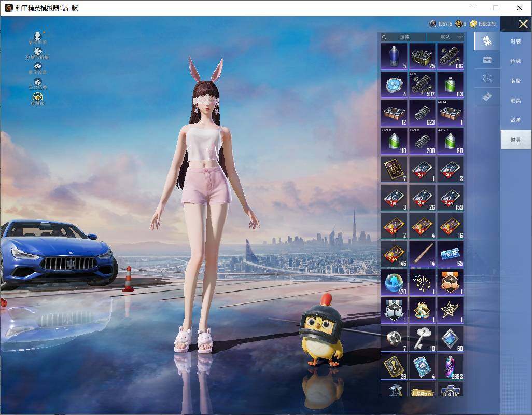Switch to the 枪械 tab
The width and height of the screenshot is (532, 415).
pyautogui.click(x=516, y=61)
